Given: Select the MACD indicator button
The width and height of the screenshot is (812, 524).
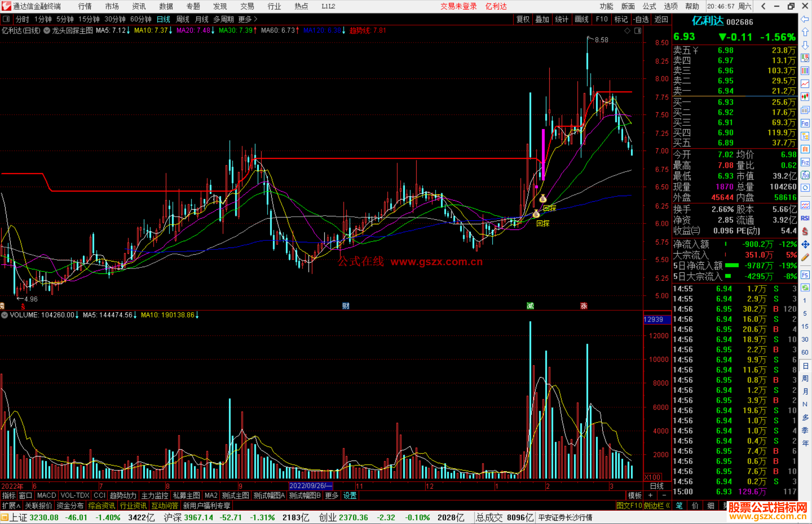Looking at the screenshot, I should tap(46, 495).
